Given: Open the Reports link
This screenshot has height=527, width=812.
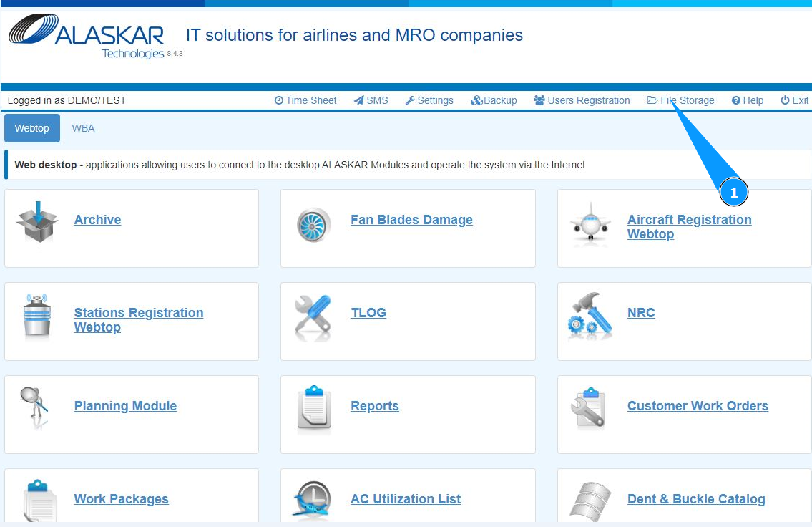Looking at the screenshot, I should (375, 406).
